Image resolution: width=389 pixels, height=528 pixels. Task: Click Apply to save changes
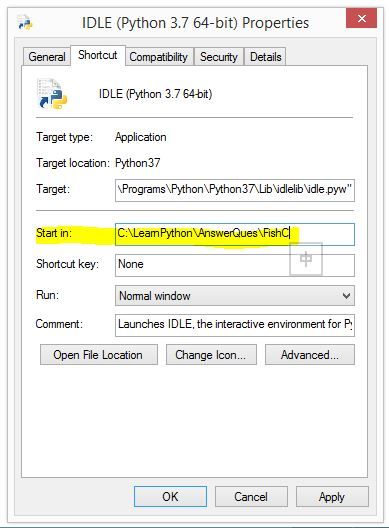coord(332,496)
